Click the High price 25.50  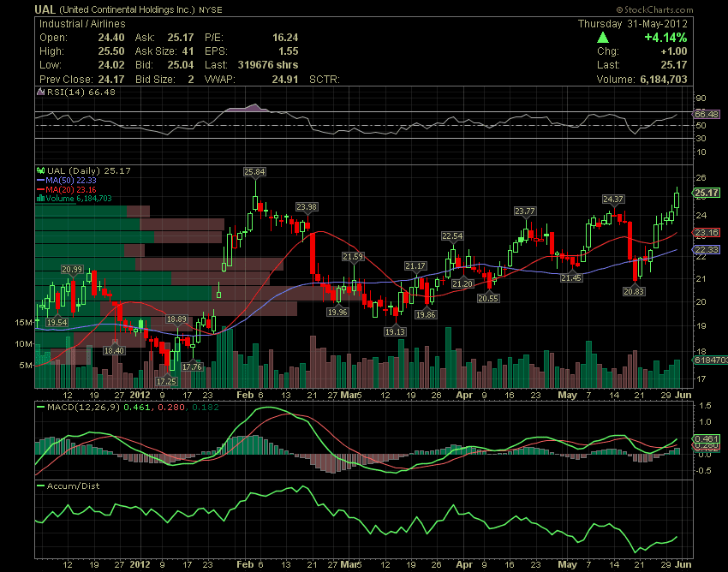tap(111, 51)
